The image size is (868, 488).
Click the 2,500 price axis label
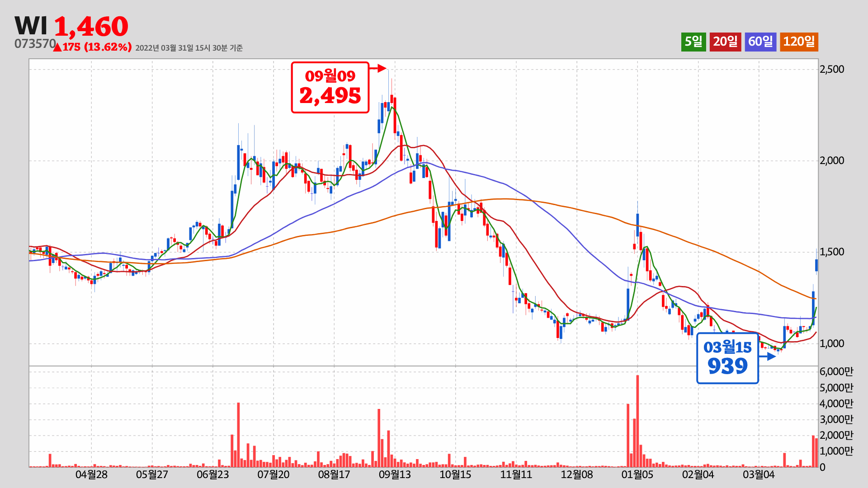pos(832,69)
